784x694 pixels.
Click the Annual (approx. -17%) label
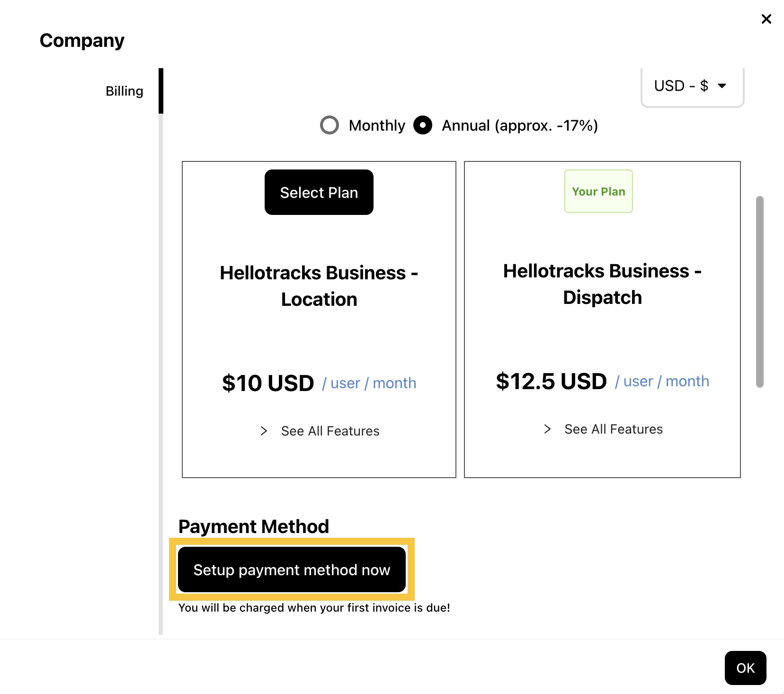tap(519, 125)
